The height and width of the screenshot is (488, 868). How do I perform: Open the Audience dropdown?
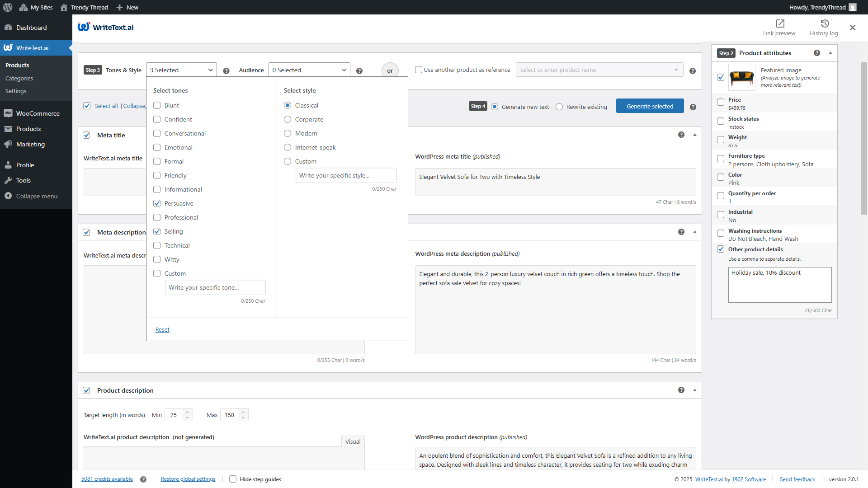coord(309,70)
